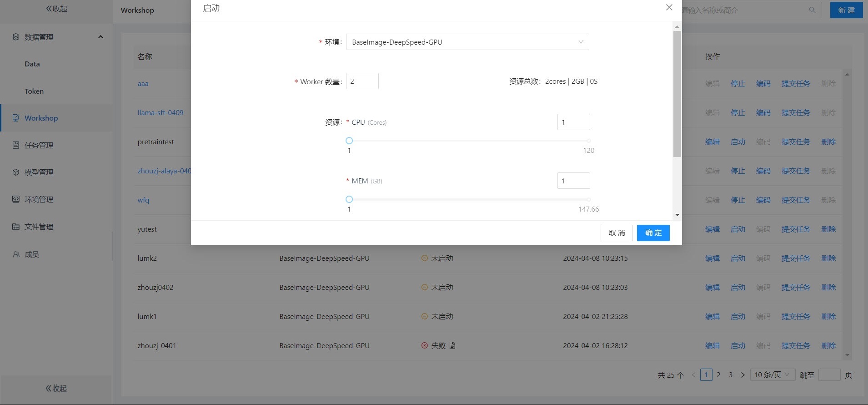The image size is (868, 405).
Task: Click the 确定 confirm button
Action: pos(653,233)
